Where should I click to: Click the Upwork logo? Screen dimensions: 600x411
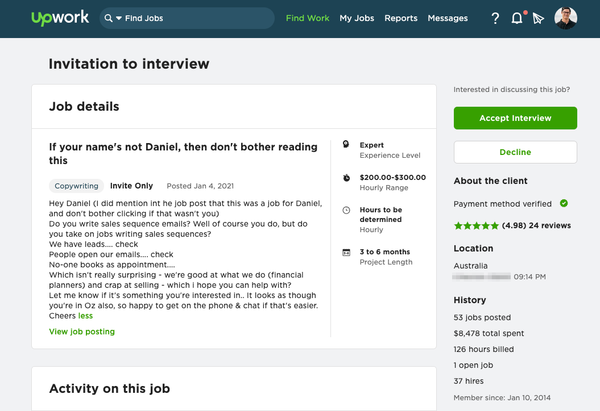[x=60, y=18]
